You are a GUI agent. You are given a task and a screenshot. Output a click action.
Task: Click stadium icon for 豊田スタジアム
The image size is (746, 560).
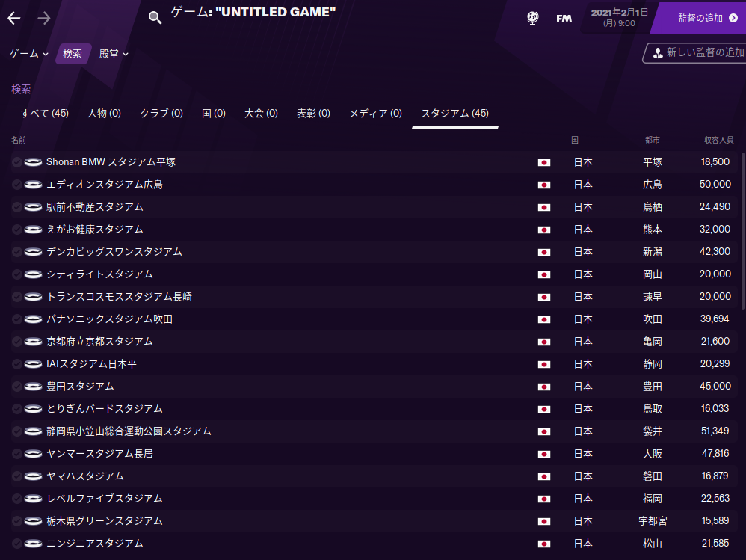click(x=34, y=387)
